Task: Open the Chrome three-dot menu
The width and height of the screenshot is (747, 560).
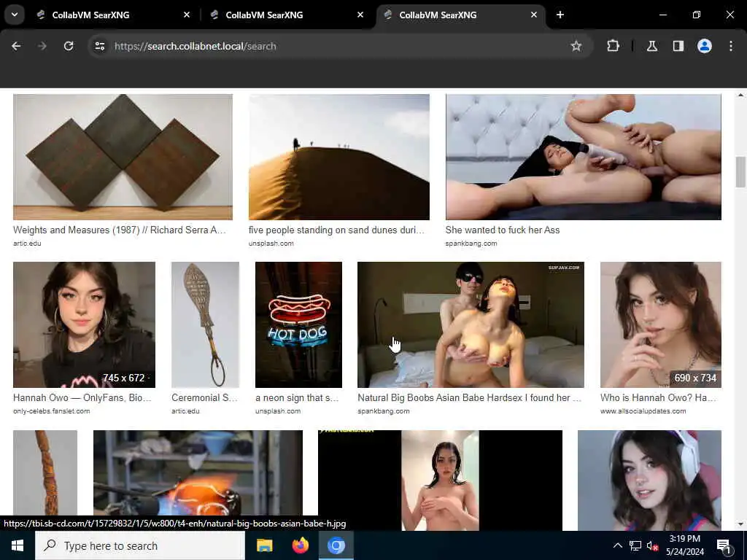Action: (x=731, y=46)
